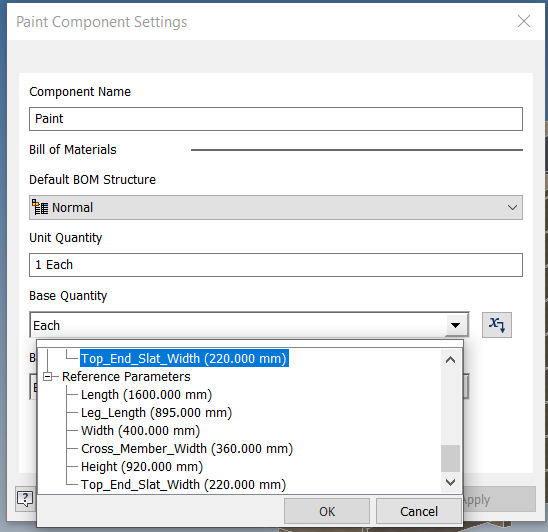Click the partially hidden Apply button
This screenshot has width=548, height=532.
[x=499, y=499]
